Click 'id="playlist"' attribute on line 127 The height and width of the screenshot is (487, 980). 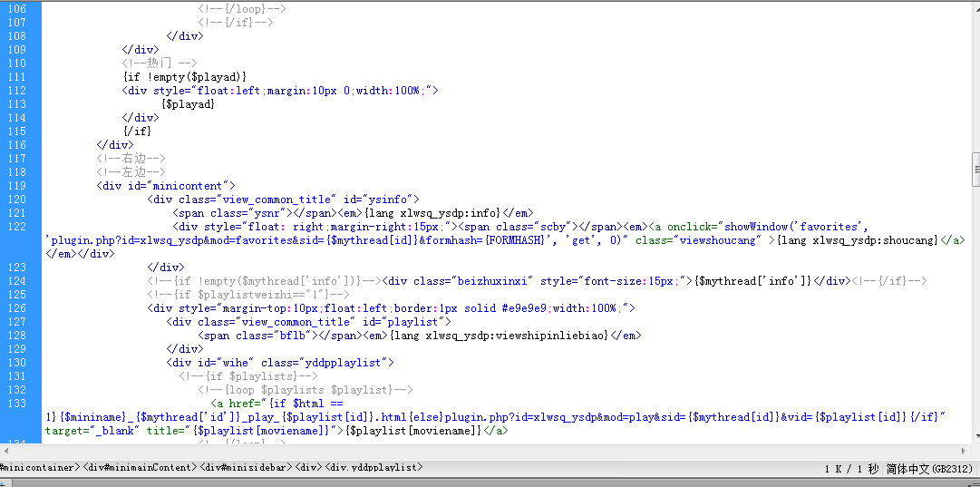click(405, 322)
